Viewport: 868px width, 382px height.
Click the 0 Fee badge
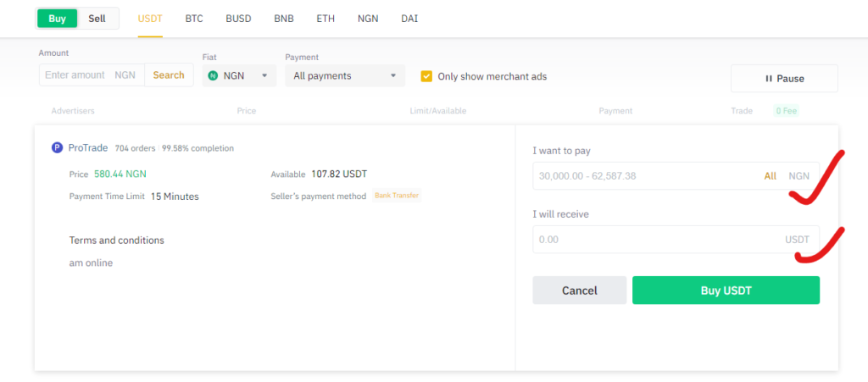coord(786,111)
